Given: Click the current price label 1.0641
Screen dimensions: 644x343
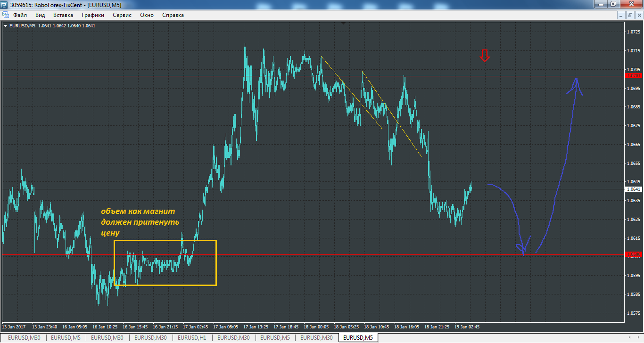Looking at the screenshot, I should tap(633, 189).
